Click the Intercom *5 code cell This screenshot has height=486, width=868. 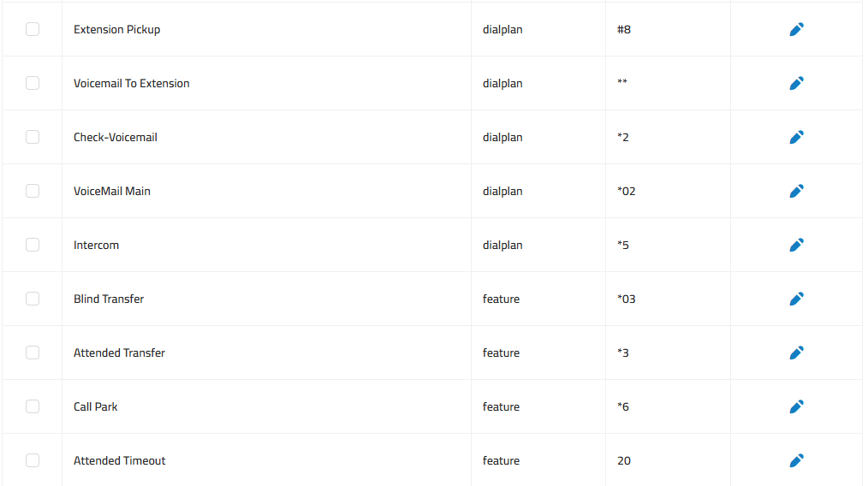tap(668, 245)
